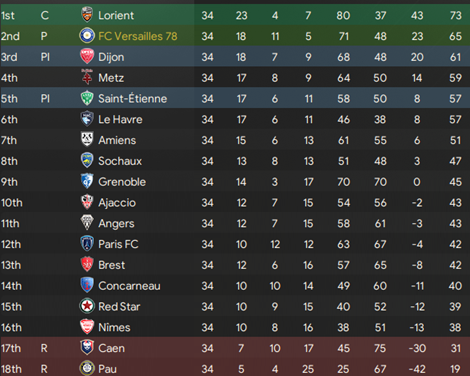Open the Ajaccio team link
Image resolution: width=470 pixels, height=376 pixels.
pos(117,203)
